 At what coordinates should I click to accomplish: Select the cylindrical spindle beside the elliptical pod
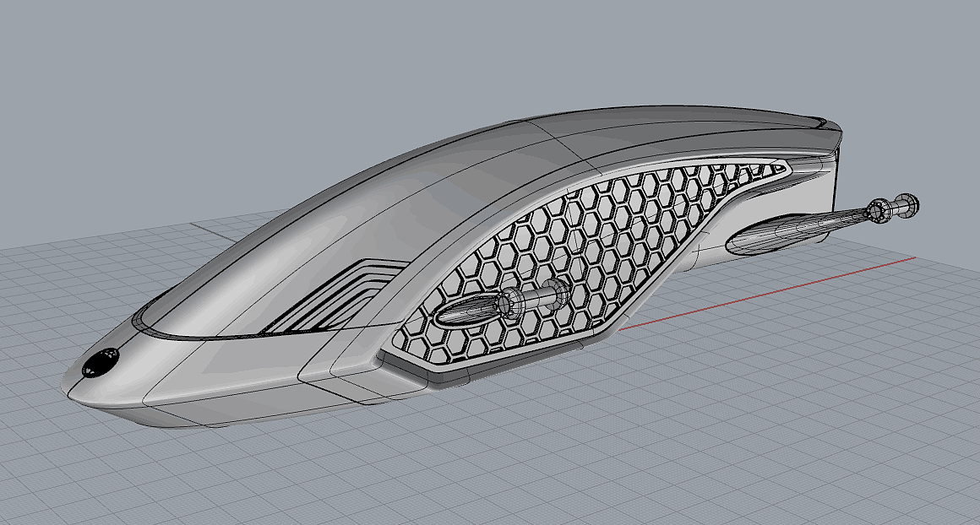541,296
